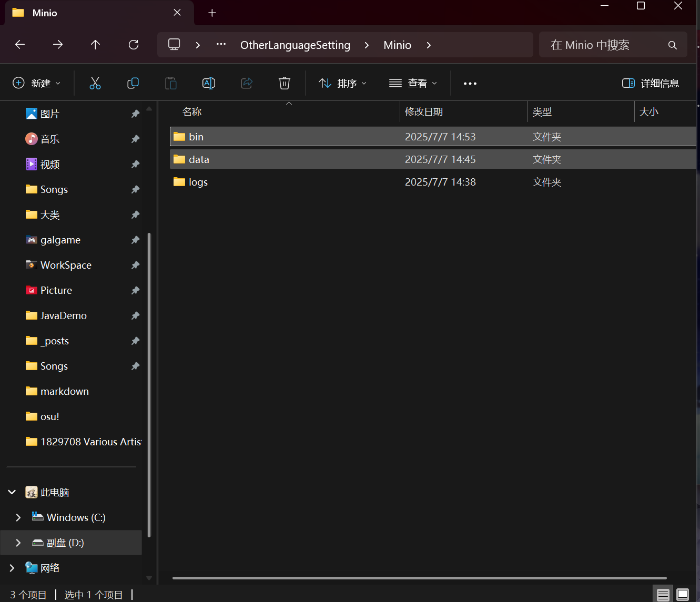Expand the Windows (C:) drive tree node

pos(18,517)
